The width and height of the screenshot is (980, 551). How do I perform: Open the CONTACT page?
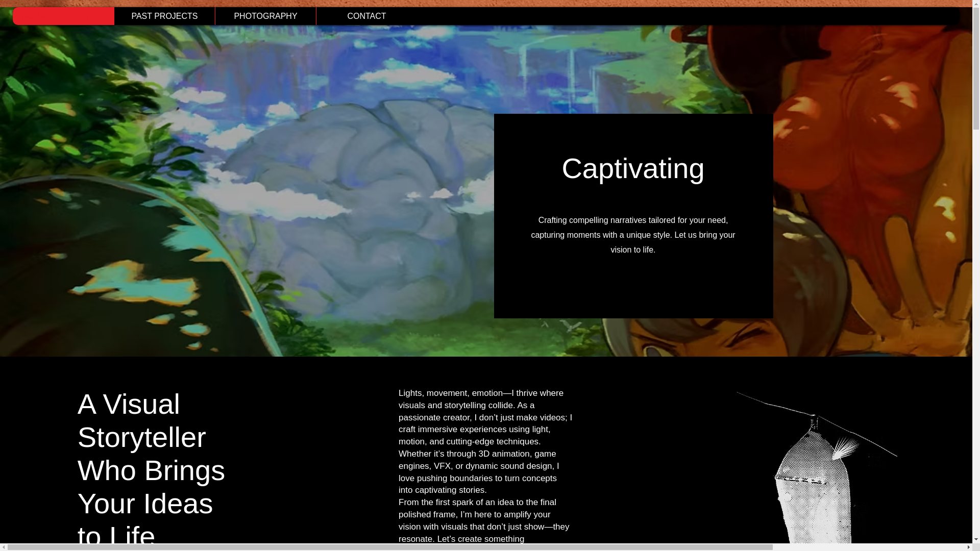click(x=366, y=16)
